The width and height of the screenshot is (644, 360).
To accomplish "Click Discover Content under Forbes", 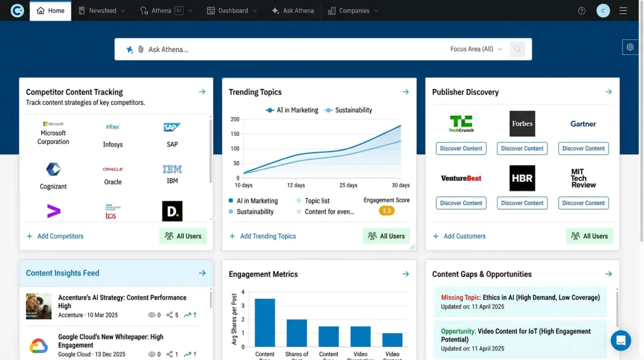I will 522,149.
